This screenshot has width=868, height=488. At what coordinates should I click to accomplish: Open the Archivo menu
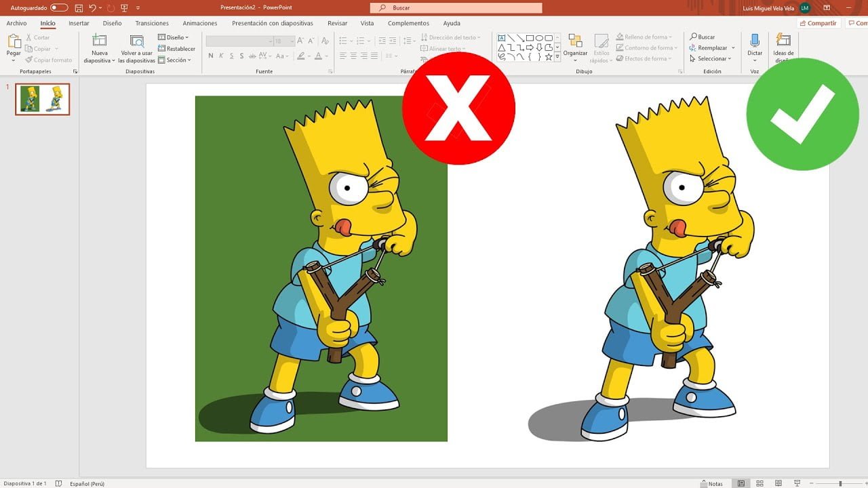(x=16, y=23)
